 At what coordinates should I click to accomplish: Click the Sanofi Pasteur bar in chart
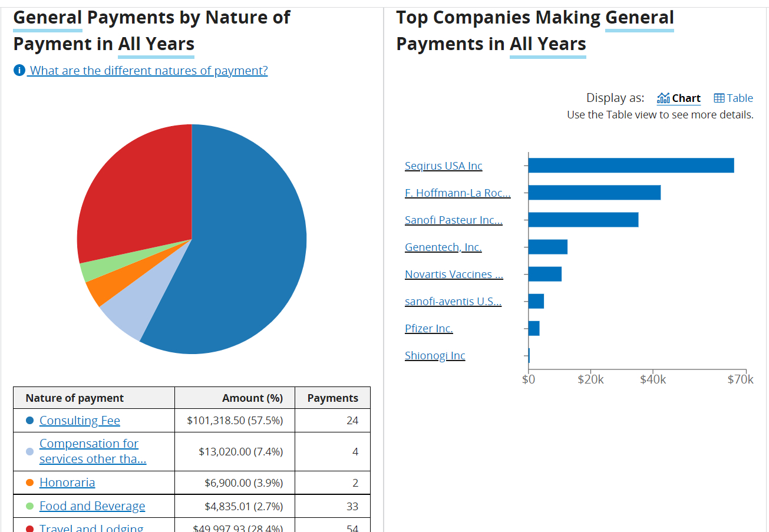click(583, 220)
